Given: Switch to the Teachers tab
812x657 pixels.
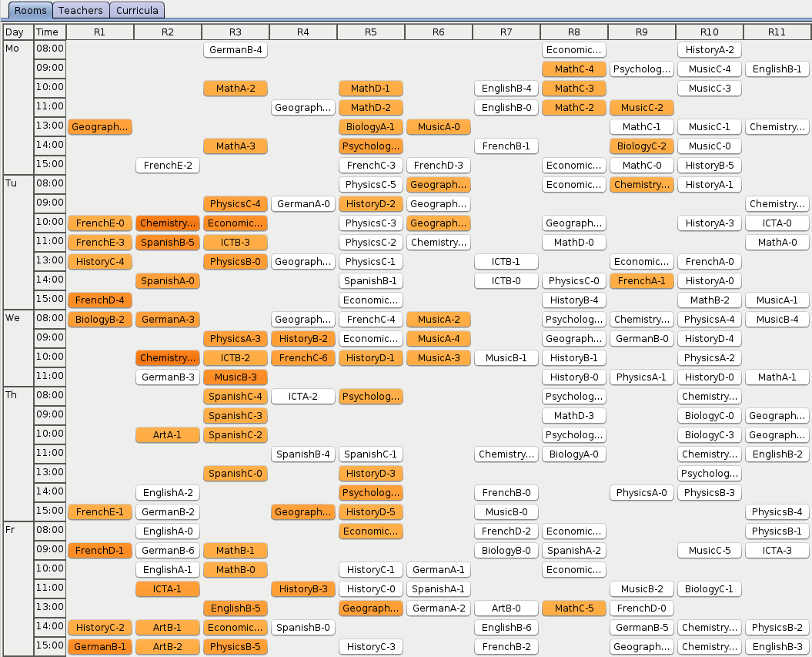Looking at the screenshot, I should (81, 10).
